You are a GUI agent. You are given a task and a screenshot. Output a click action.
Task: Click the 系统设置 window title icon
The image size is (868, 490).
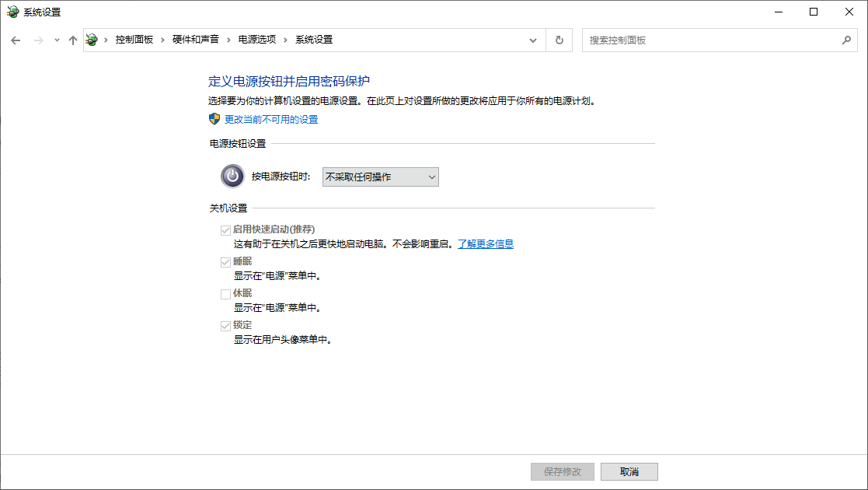point(12,12)
